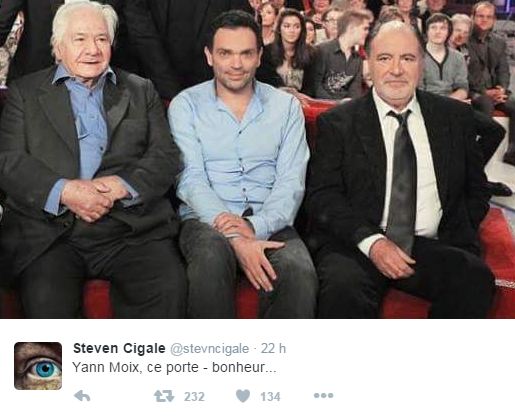
Task: Open Steven Cigale's display name link
Action: click(119, 348)
